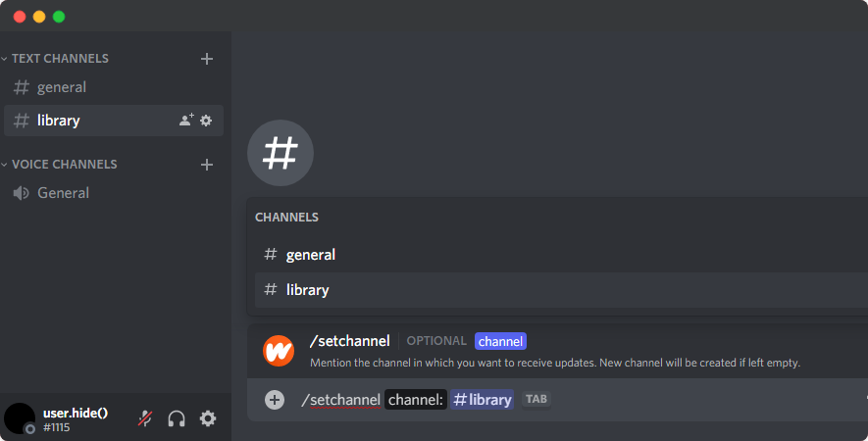Click the large hashtag channel icon
Image resolution: width=868 pixels, height=441 pixels.
click(x=281, y=153)
